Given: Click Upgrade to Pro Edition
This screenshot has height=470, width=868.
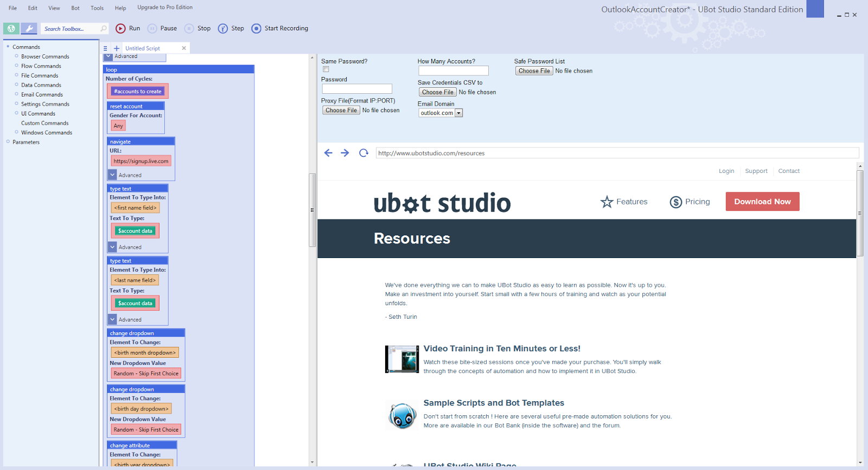Looking at the screenshot, I should point(165,8).
